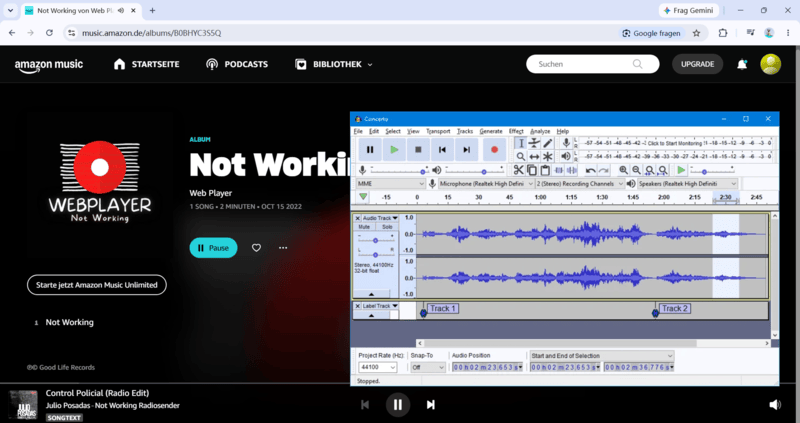The image size is (800, 423).
Task: Click the Silence audio selection icon
Action: (572, 170)
